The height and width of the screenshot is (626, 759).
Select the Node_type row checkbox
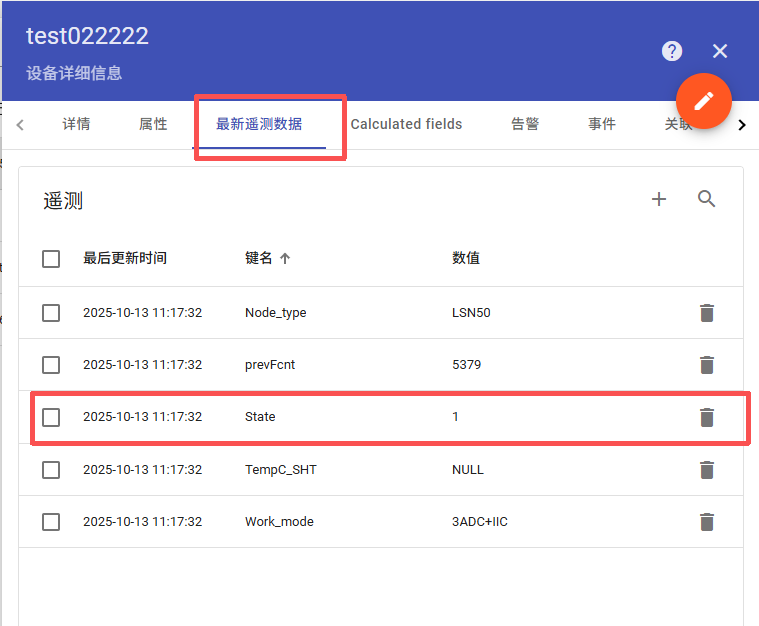(51, 313)
